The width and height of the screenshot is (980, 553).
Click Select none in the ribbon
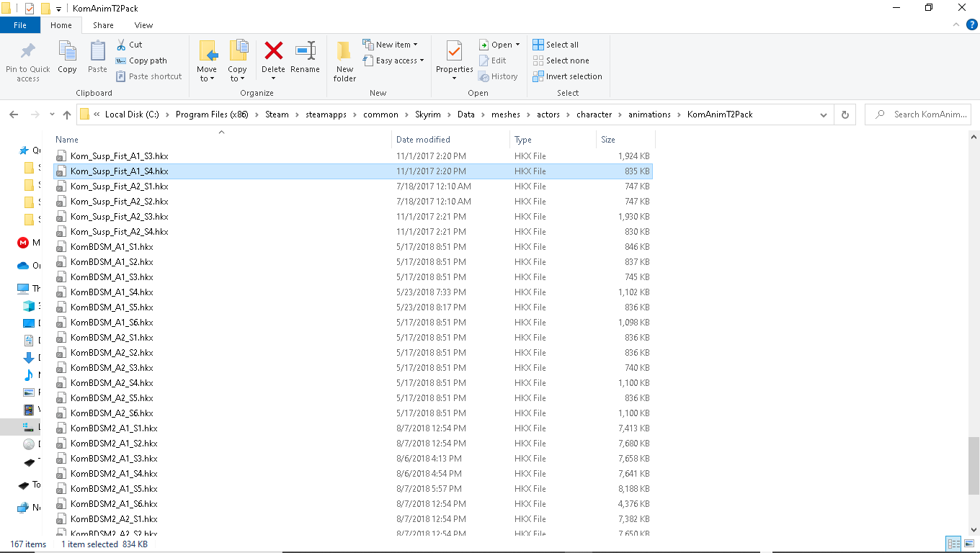561,60
